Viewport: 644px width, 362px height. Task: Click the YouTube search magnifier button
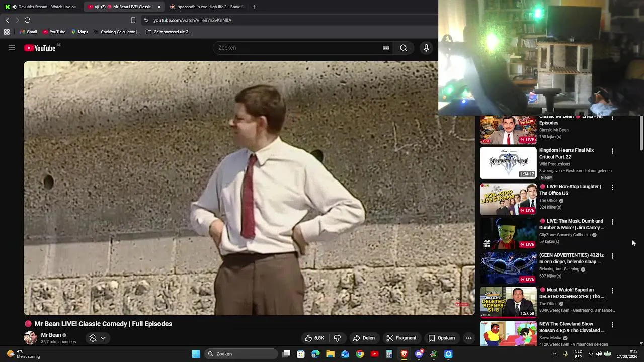[404, 48]
